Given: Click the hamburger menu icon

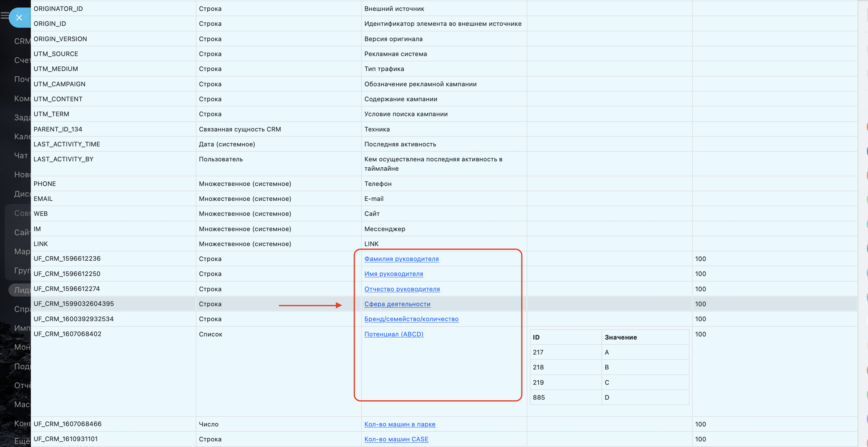Looking at the screenshot, I should [x=4, y=15].
